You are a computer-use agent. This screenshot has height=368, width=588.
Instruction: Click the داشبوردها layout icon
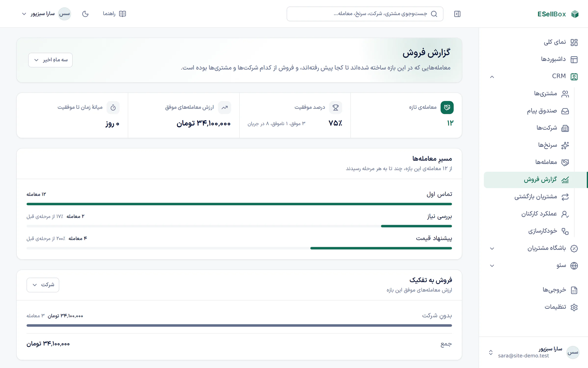[574, 60]
